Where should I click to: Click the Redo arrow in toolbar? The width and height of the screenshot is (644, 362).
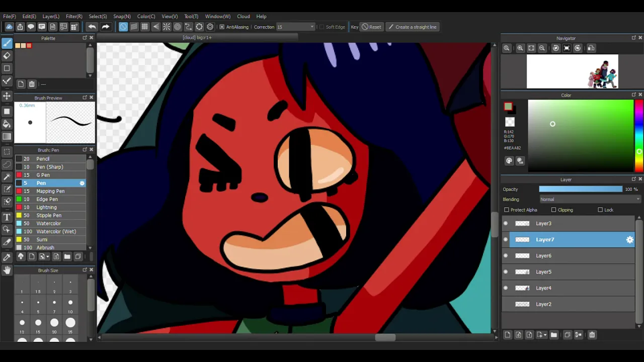point(105,27)
